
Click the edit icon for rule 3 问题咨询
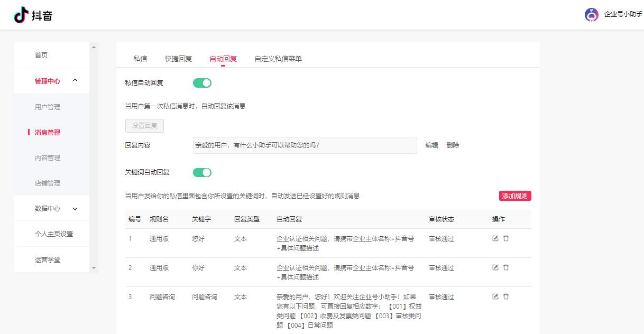pyautogui.click(x=495, y=296)
